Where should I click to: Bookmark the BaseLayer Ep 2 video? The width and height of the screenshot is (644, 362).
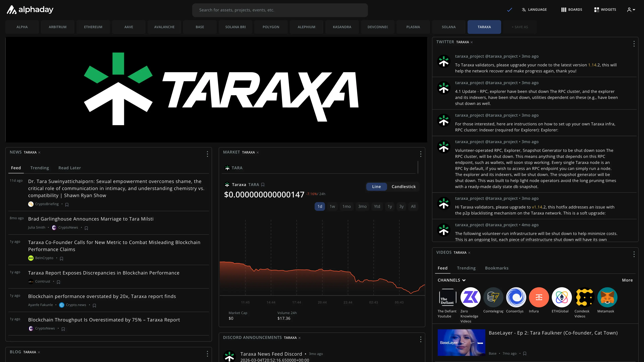[524, 353]
